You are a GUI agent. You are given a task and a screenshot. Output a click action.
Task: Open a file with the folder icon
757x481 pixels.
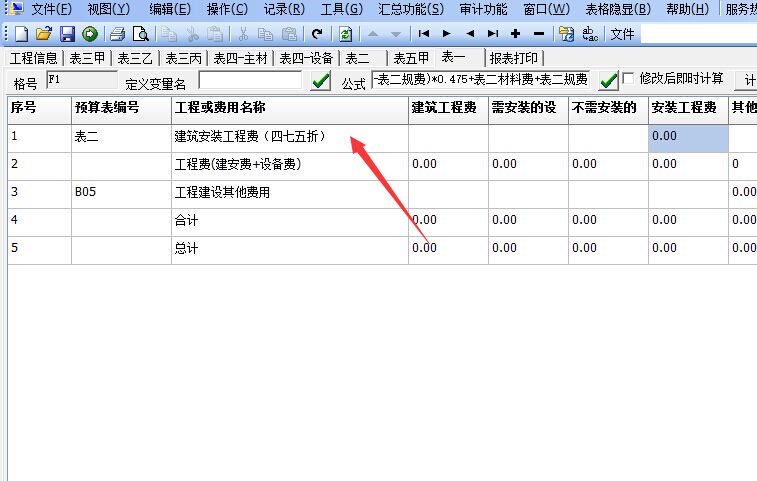point(44,34)
